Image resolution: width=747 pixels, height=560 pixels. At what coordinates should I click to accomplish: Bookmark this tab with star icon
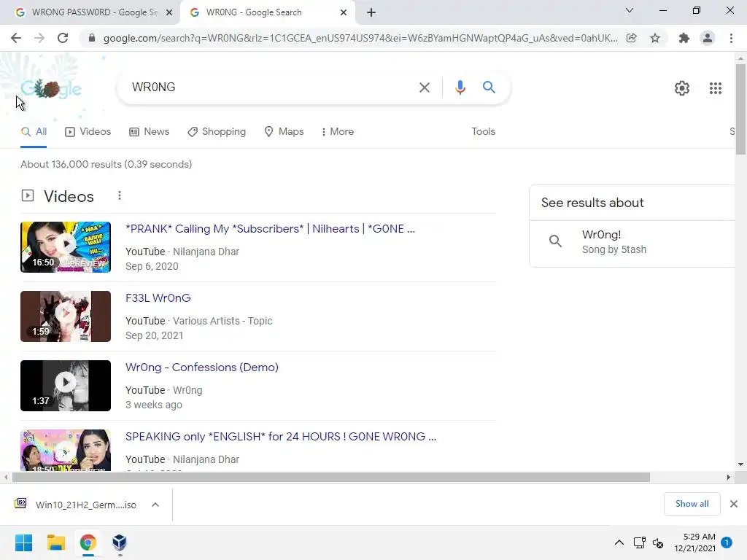pos(655,38)
